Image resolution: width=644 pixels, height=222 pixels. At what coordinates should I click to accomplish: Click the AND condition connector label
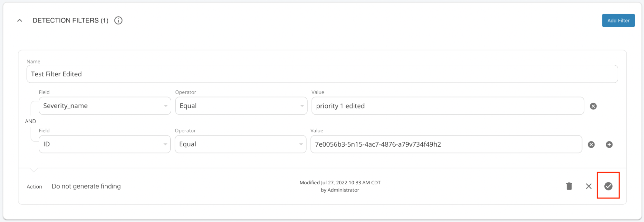31,121
